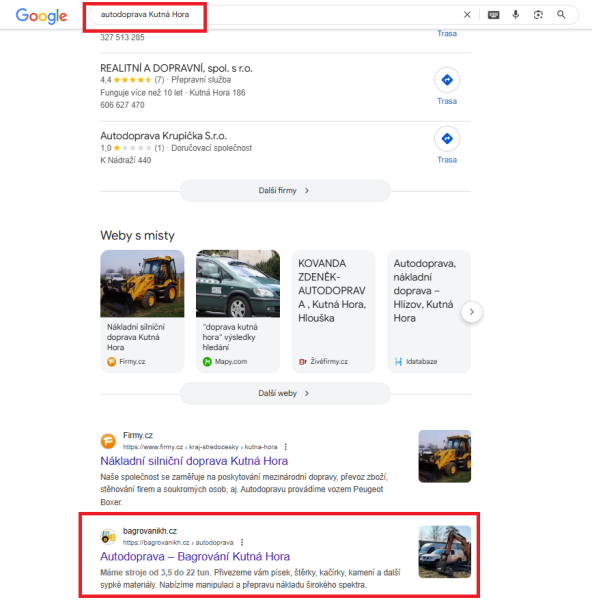Start voice search with the microphone icon

pyautogui.click(x=515, y=15)
